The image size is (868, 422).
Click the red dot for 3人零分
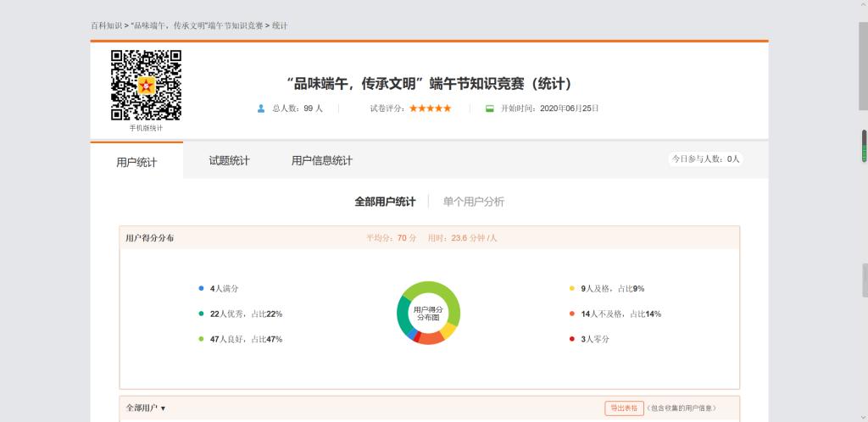click(572, 339)
